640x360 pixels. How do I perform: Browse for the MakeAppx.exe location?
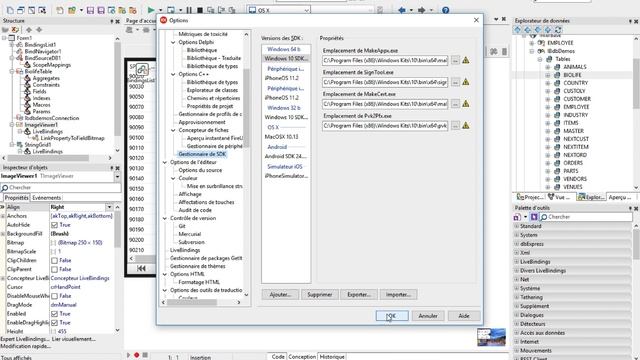pyautogui.click(x=455, y=60)
